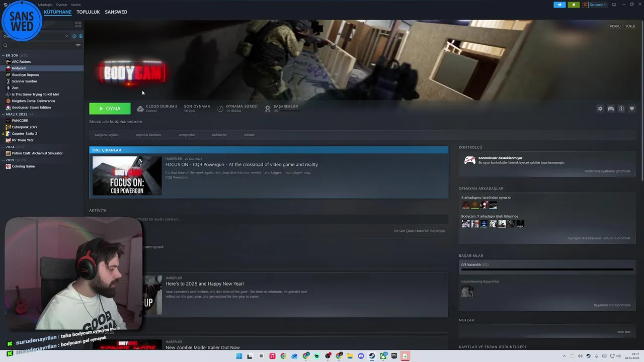Open Tartışmalar link
644x362 pixels.
click(186, 135)
